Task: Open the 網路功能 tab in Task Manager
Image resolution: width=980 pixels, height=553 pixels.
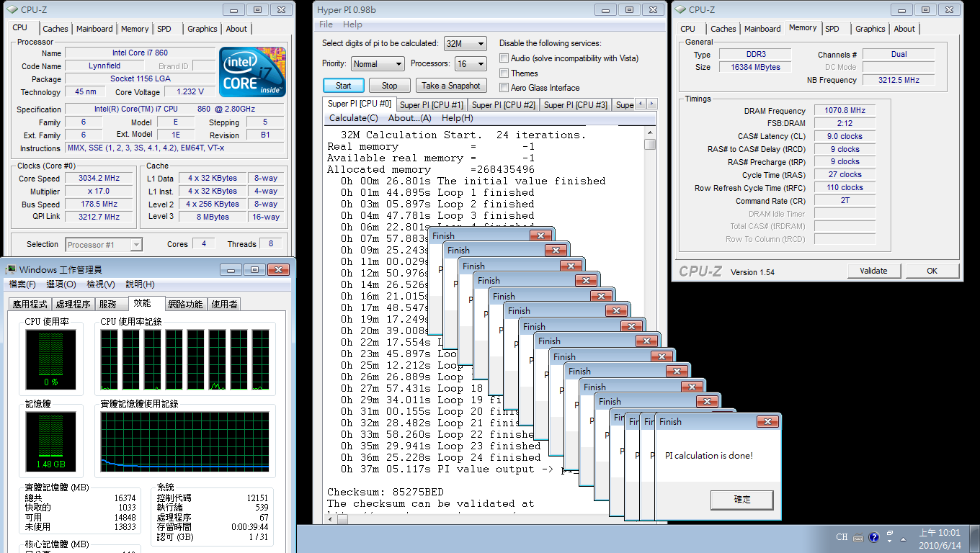Action: pyautogui.click(x=186, y=305)
